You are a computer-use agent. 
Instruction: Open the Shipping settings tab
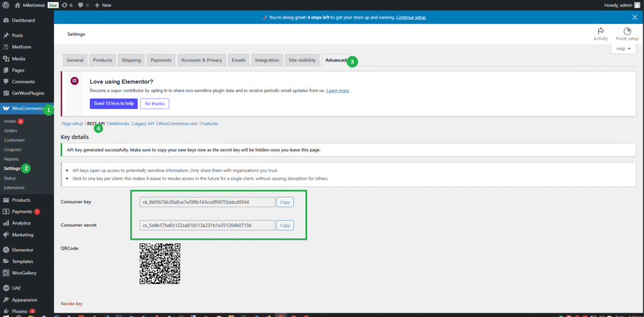coord(131,60)
